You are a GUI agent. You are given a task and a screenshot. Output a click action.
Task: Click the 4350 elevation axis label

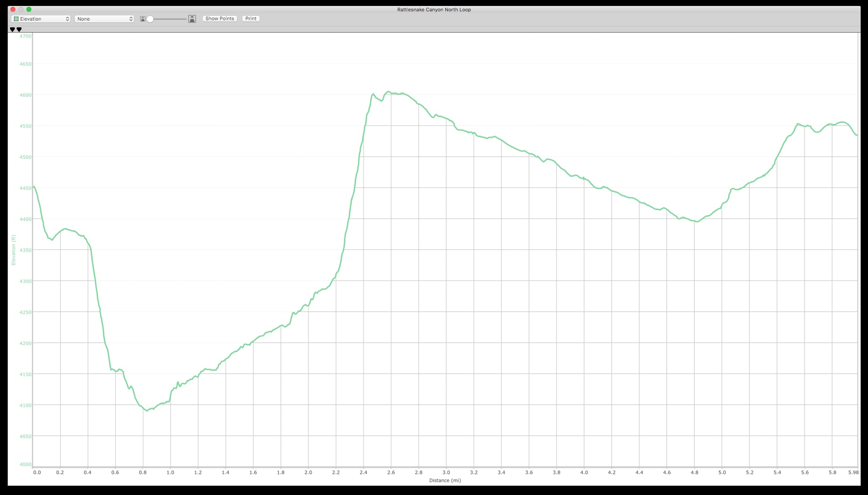click(x=25, y=250)
